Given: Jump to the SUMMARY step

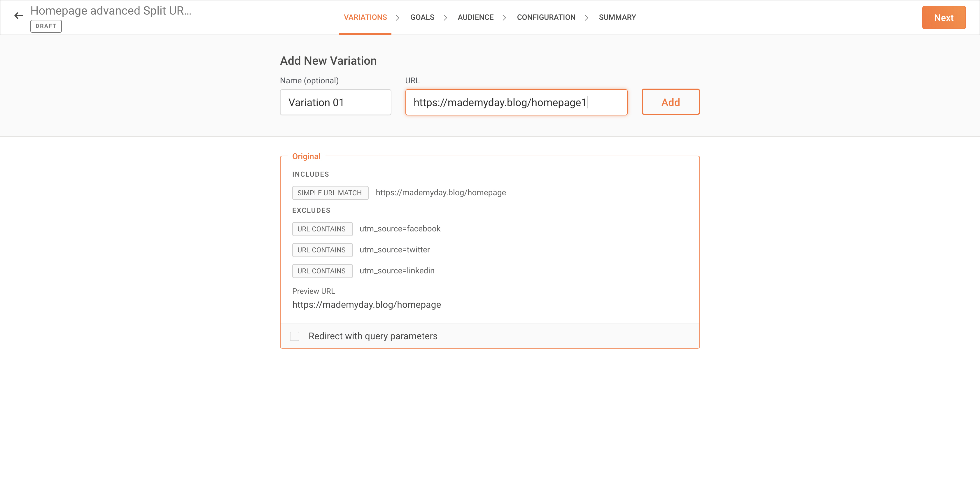Looking at the screenshot, I should 617,17.
